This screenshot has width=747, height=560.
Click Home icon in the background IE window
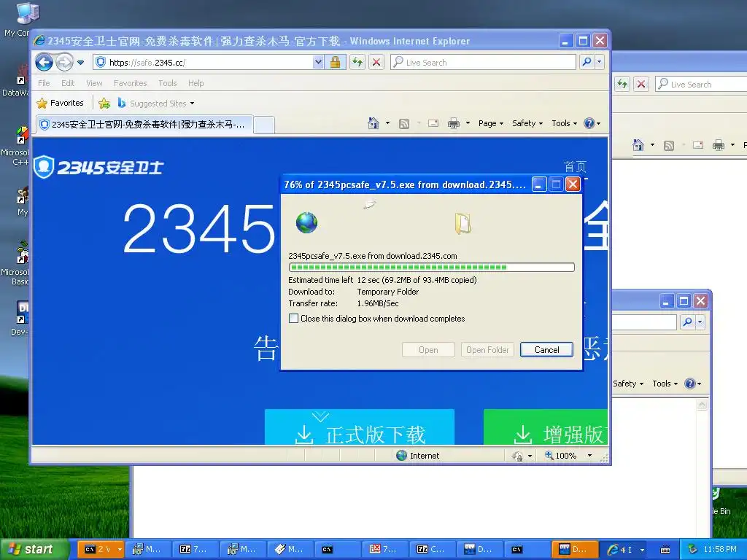pos(638,145)
